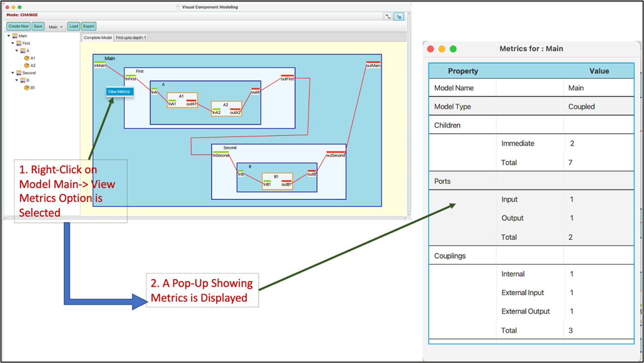Collapse the Second tree node
The height and width of the screenshot is (363, 644).
12,73
